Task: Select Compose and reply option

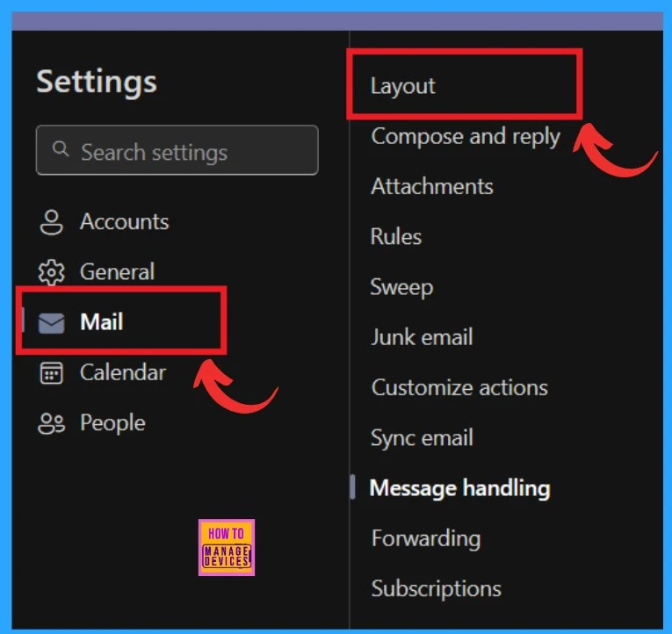Action: pyautogui.click(x=466, y=136)
